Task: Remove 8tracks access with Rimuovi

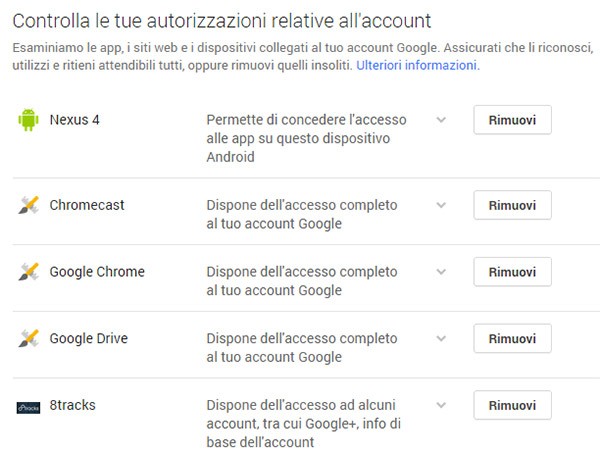Action: pos(512,405)
